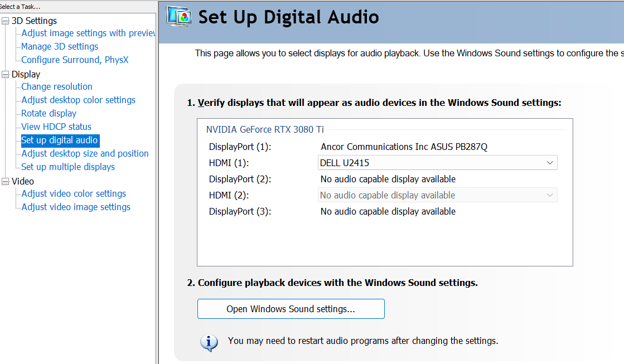Image resolution: width=624 pixels, height=364 pixels.
Task: Navigate to Rotate display
Action: tap(49, 113)
